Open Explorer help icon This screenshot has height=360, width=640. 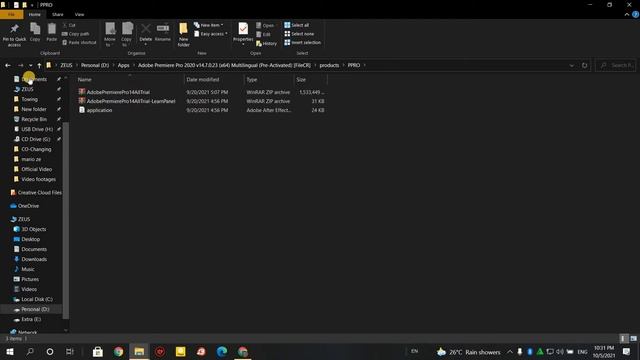coord(636,14)
